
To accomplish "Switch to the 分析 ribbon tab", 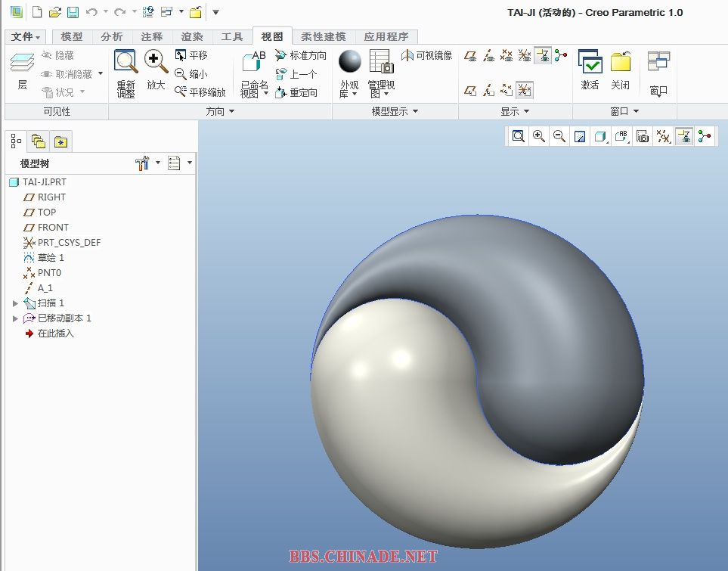I will tap(111, 36).
